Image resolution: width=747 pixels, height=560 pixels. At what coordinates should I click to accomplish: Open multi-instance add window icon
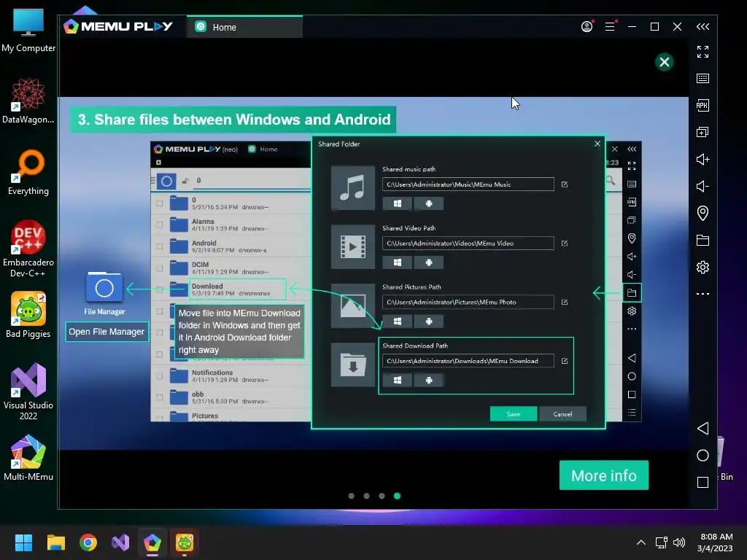point(703,132)
